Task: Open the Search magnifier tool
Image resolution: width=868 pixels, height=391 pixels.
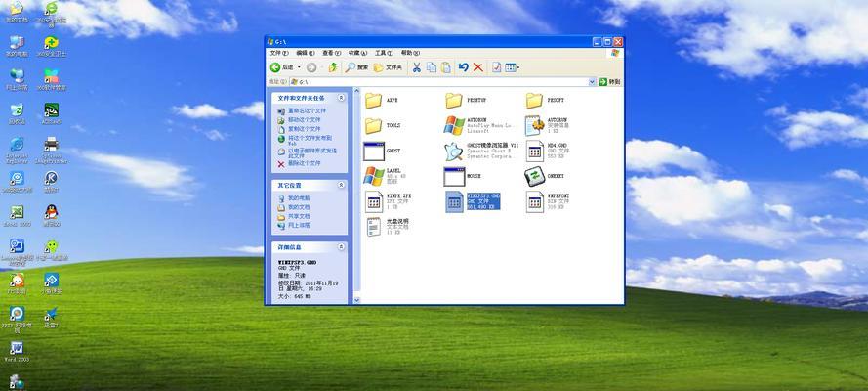Action: (356, 67)
